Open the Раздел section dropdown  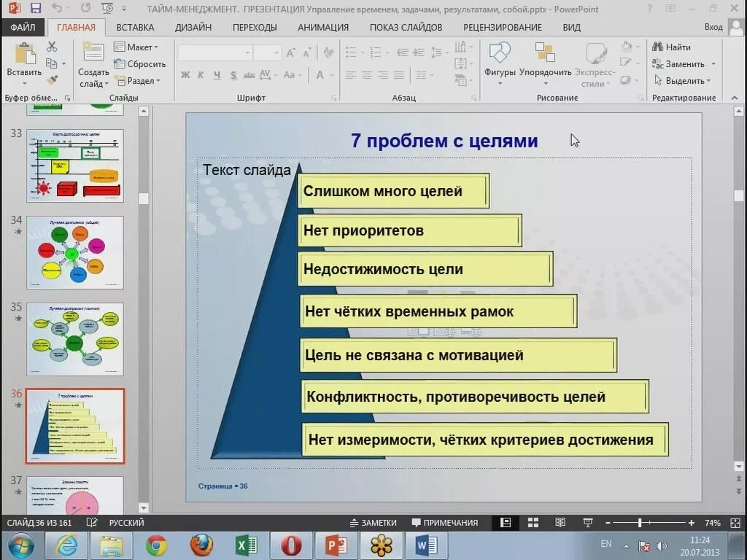point(138,80)
